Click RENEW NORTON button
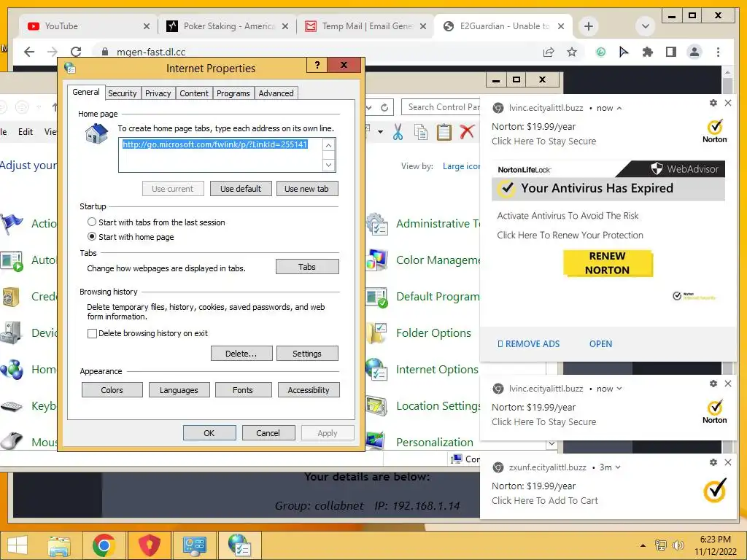Image resolution: width=747 pixels, height=560 pixels. click(608, 262)
